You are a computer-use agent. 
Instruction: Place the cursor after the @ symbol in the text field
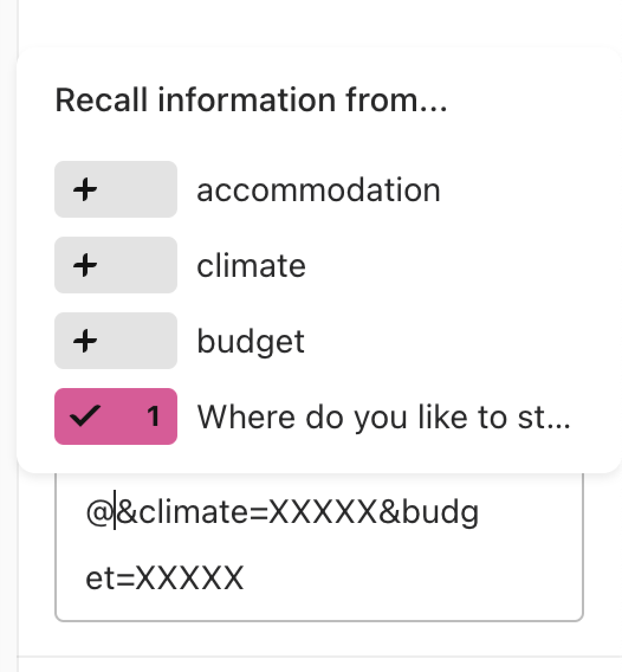point(115,512)
